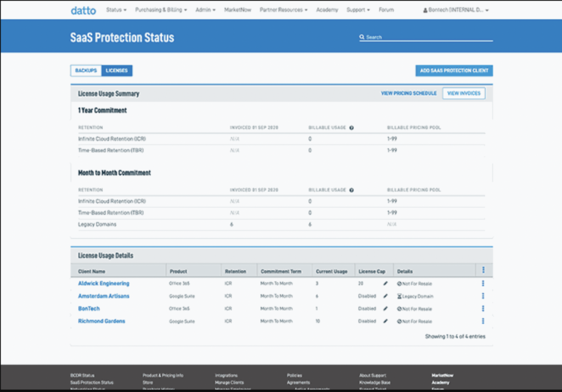Open the Richmond Gardens client link
The image size is (562, 392).
click(x=102, y=321)
